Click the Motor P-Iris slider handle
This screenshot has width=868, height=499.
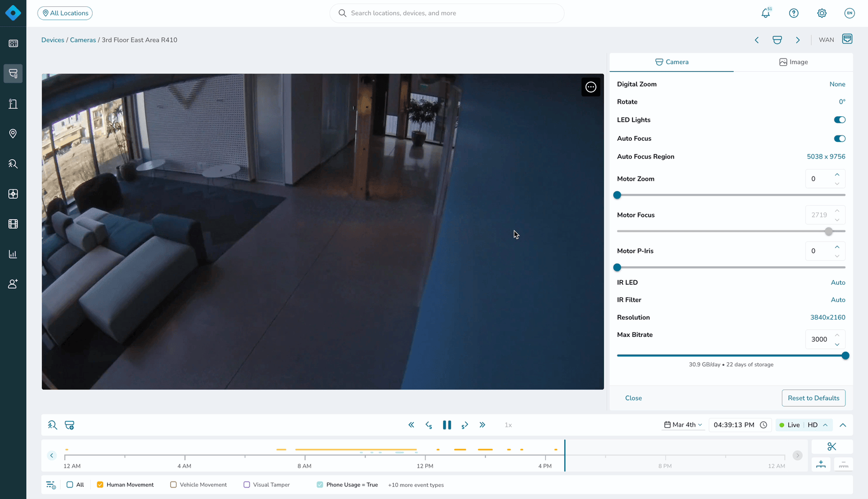[x=617, y=267]
